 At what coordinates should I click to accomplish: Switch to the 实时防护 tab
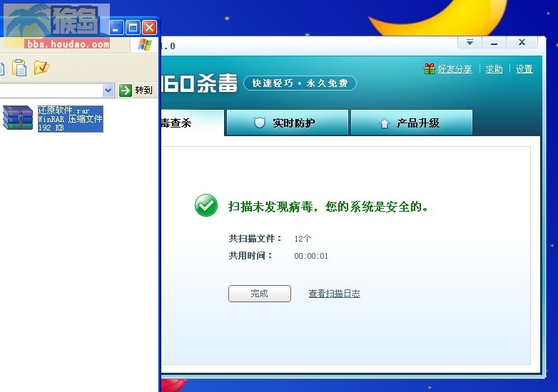tap(287, 123)
